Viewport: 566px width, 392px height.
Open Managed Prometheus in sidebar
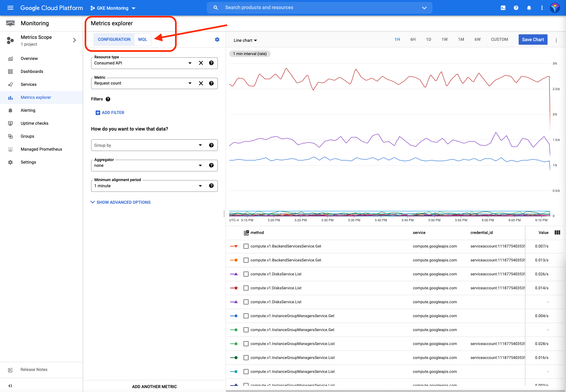[41, 149]
